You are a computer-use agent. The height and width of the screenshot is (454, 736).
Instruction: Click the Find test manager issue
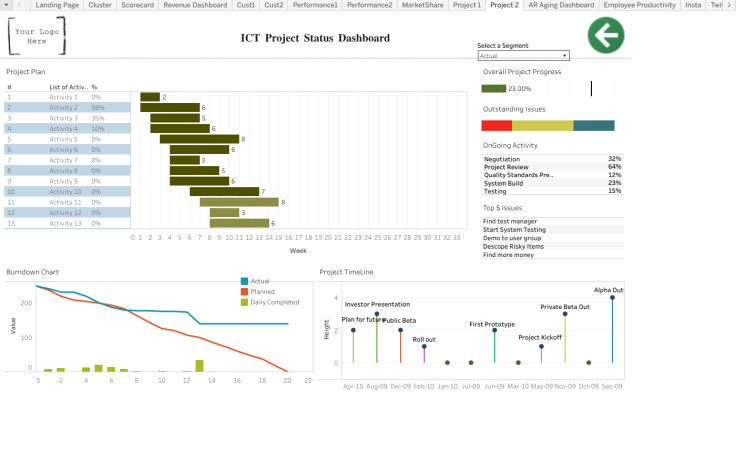pos(510,221)
